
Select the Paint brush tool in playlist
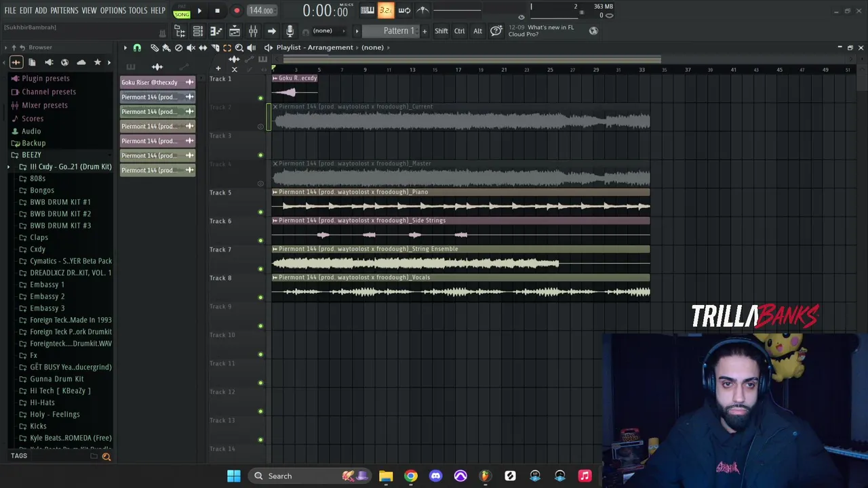pos(167,47)
